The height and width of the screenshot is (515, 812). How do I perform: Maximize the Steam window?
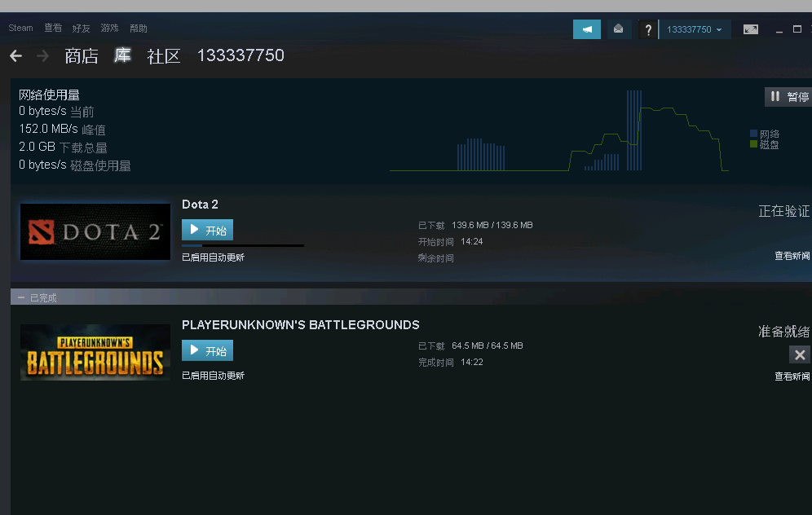point(797,29)
